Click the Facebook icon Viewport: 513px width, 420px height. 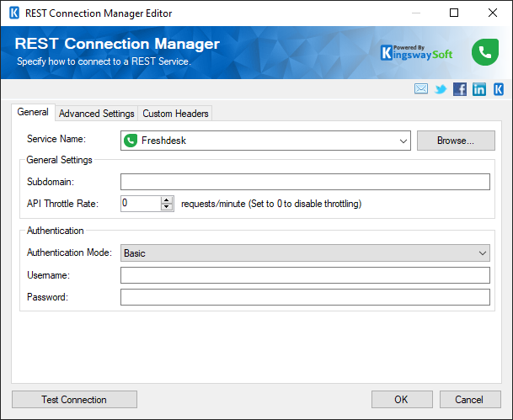tap(460, 89)
